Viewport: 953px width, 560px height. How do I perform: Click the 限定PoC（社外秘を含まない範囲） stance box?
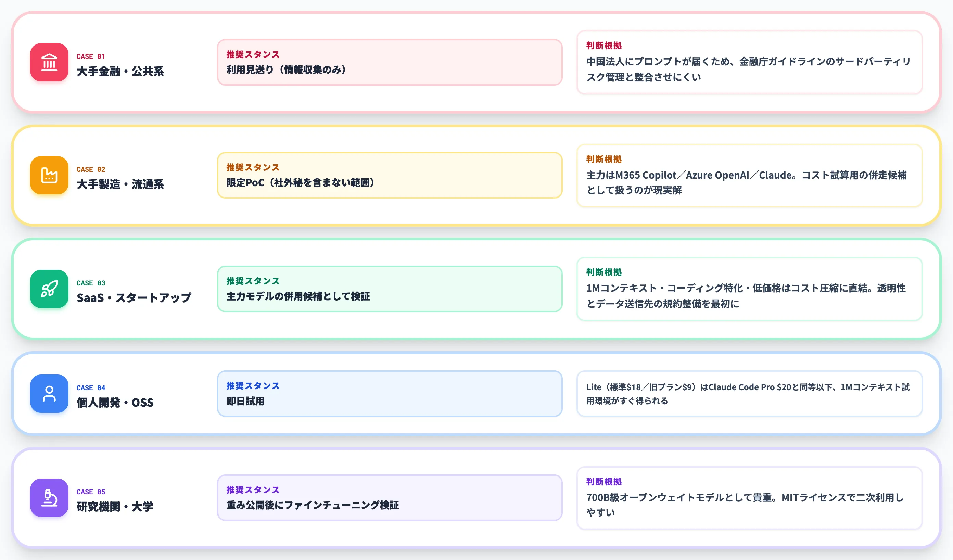pyautogui.click(x=390, y=176)
